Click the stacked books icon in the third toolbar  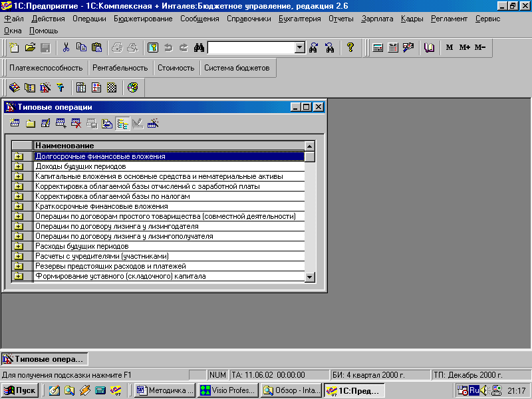[x=14, y=88]
